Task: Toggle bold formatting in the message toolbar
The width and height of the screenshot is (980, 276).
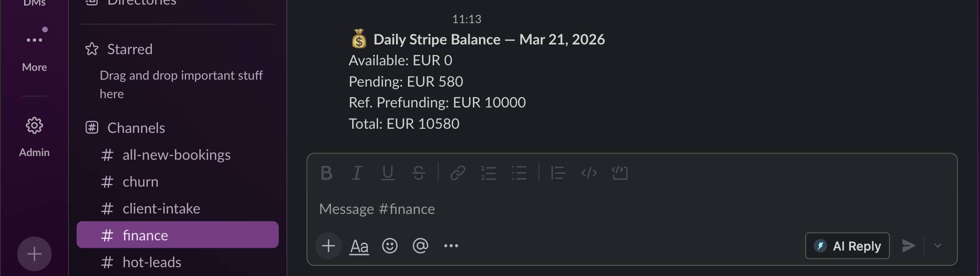Action: coord(326,173)
